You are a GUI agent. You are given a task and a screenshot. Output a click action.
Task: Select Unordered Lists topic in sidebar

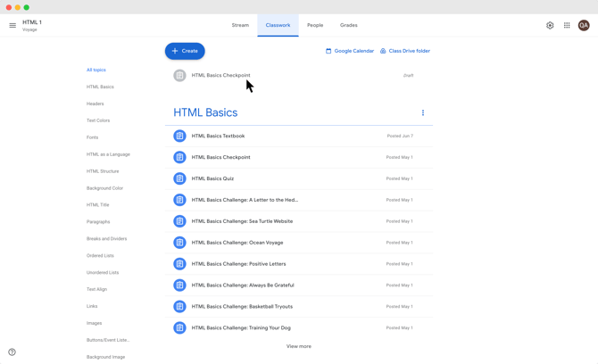tap(103, 272)
